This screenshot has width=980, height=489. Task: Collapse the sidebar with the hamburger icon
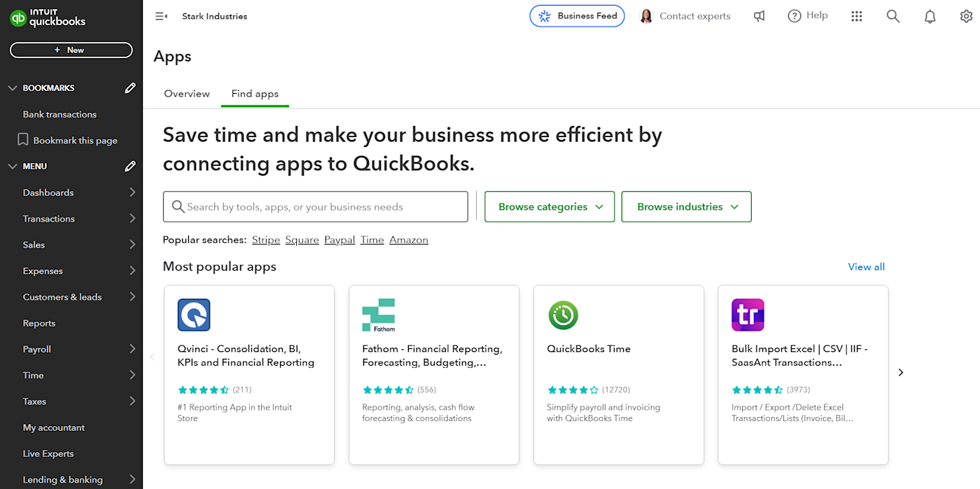(x=161, y=16)
